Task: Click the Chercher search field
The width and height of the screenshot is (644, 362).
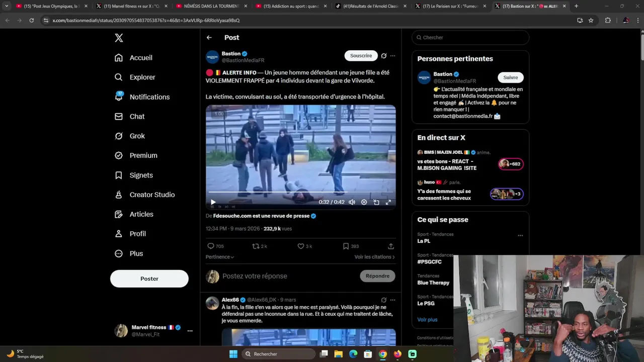Action: coord(470,38)
